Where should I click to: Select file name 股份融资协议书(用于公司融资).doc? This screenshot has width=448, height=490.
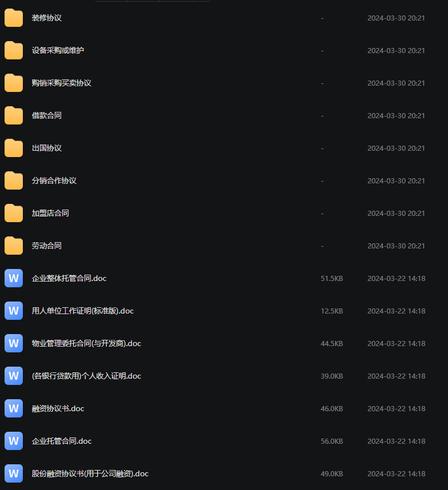click(90, 473)
